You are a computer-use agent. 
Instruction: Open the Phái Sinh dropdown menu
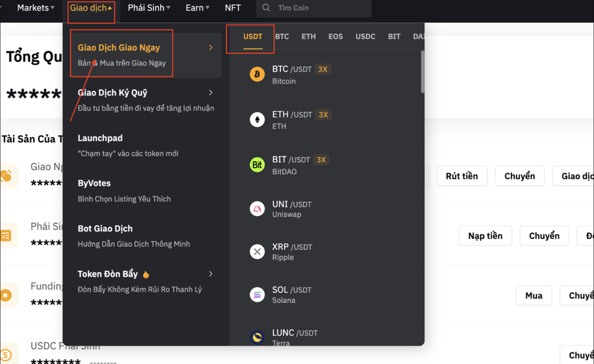[149, 8]
